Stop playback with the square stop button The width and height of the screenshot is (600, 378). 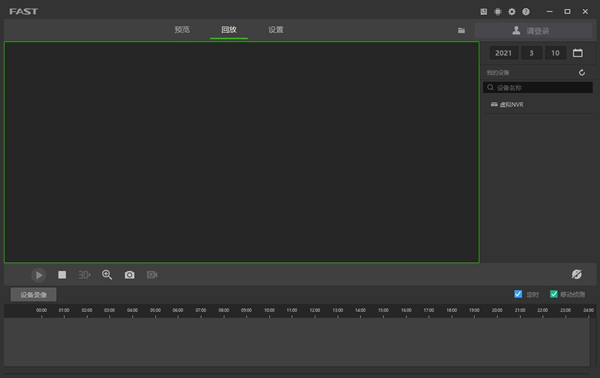[62, 275]
